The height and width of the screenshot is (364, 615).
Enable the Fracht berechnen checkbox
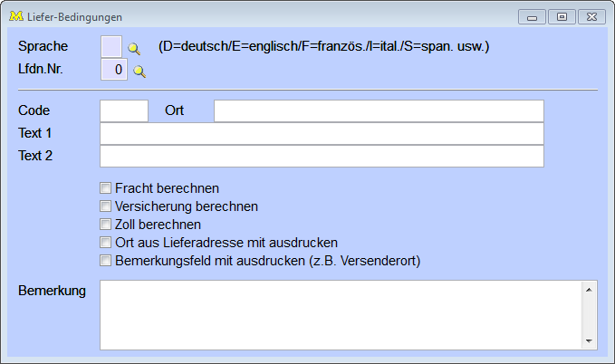tap(105, 188)
